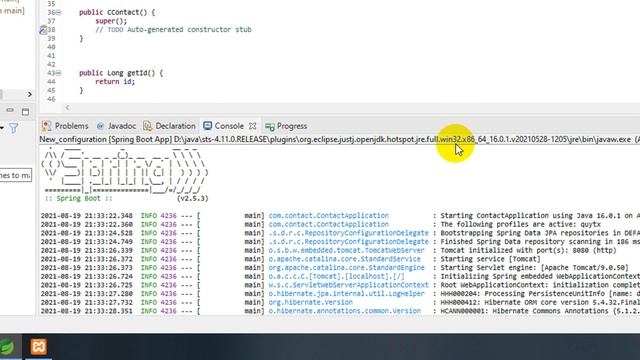The height and width of the screenshot is (360, 640).
Task: Open the dropdown arrow beside the filter icon
Action: click(x=2, y=129)
